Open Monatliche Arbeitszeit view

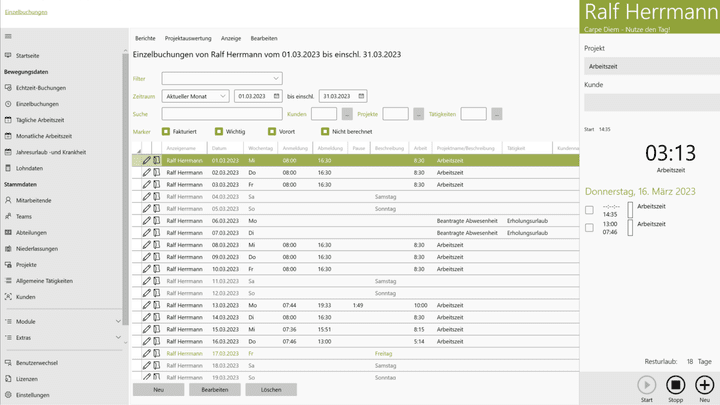click(44, 136)
